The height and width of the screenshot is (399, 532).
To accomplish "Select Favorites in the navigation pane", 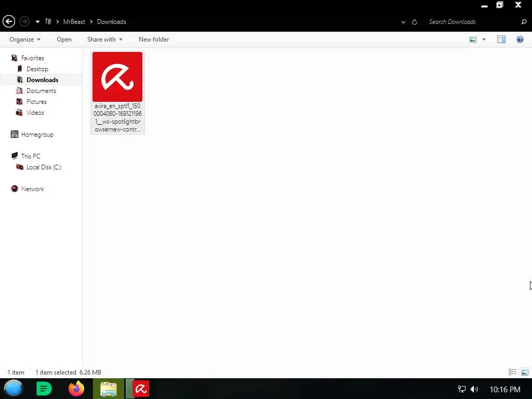I will [33, 58].
